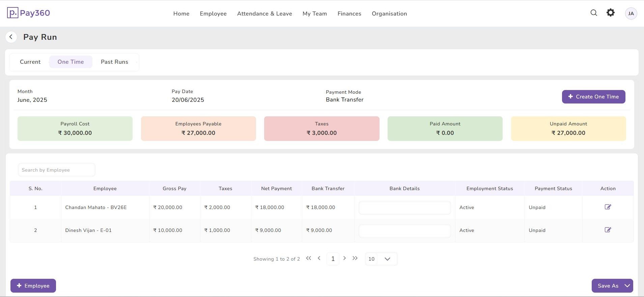Click the Bank Transfer payment mode value
The width and height of the screenshot is (644, 297).
pyautogui.click(x=344, y=99)
